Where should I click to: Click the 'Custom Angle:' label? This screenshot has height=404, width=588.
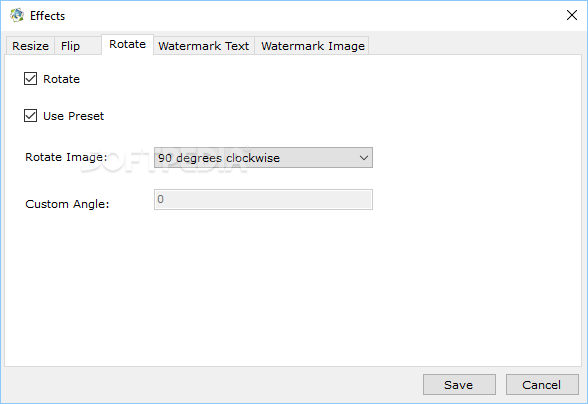67,204
